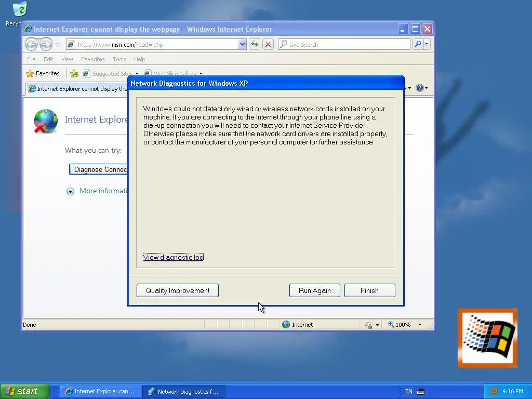The width and height of the screenshot is (532, 399).
Task: Click the Quality Improvement button
Action: 178,290
